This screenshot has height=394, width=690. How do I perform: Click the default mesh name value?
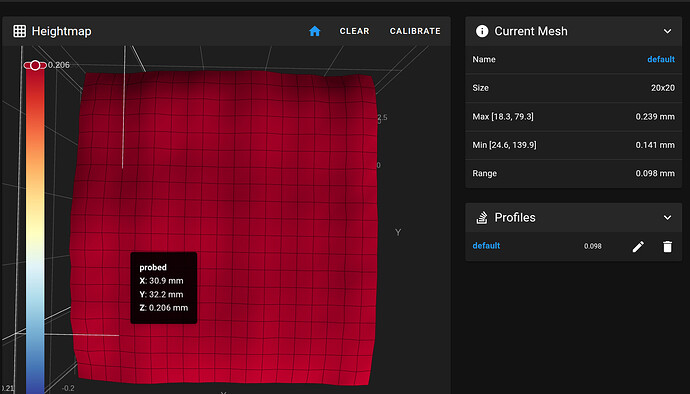[x=661, y=59]
